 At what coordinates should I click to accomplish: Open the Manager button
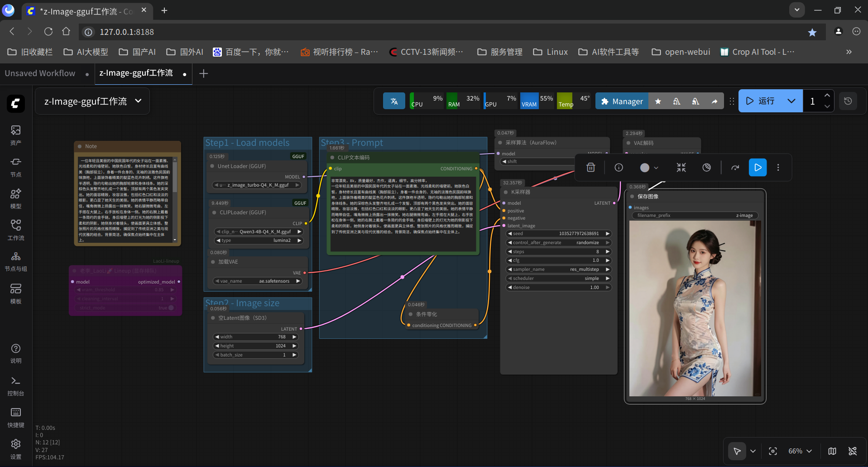tap(622, 101)
